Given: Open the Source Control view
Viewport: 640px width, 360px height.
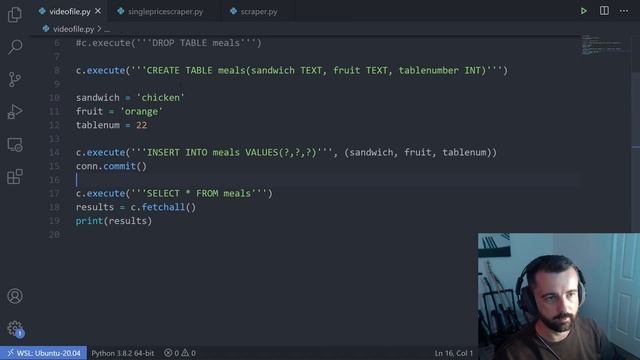Looking at the screenshot, I should tap(15, 79).
